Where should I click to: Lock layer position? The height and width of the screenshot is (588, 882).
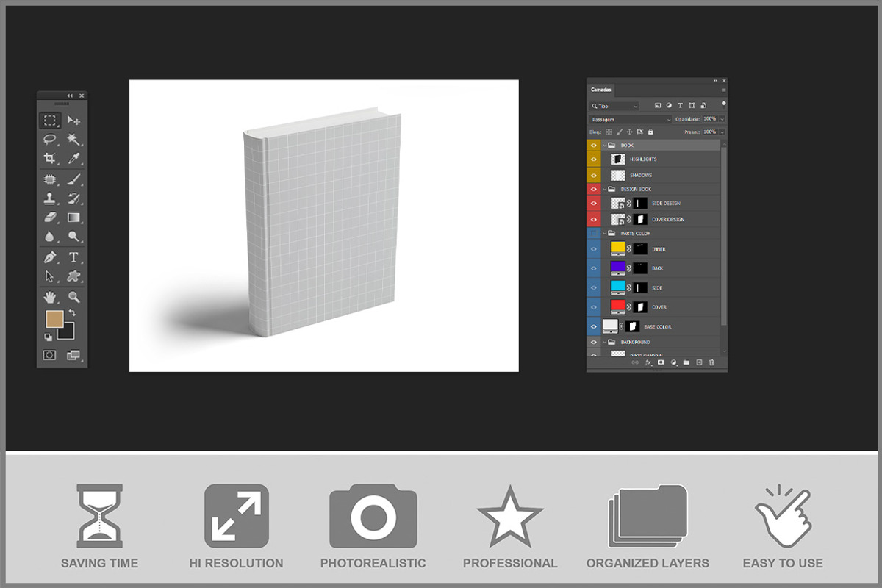click(629, 132)
